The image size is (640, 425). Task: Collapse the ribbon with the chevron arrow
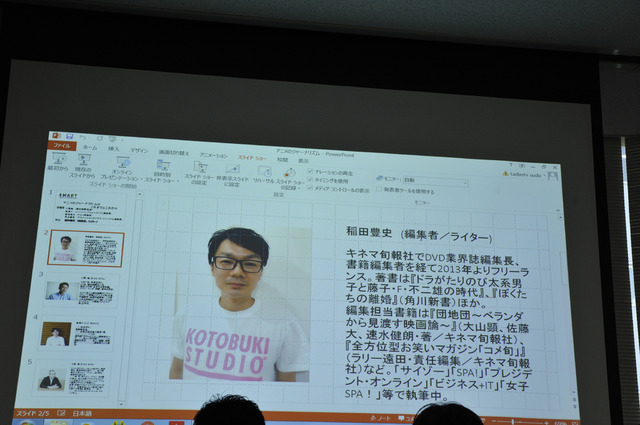point(558,211)
